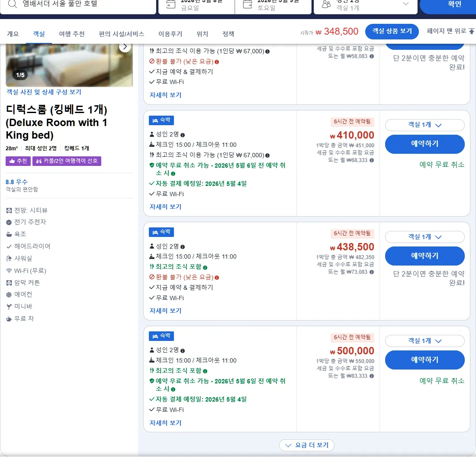Click breakfast info icon in ₩410,000 offer
This screenshot has height=457, width=476.
(267, 155)
